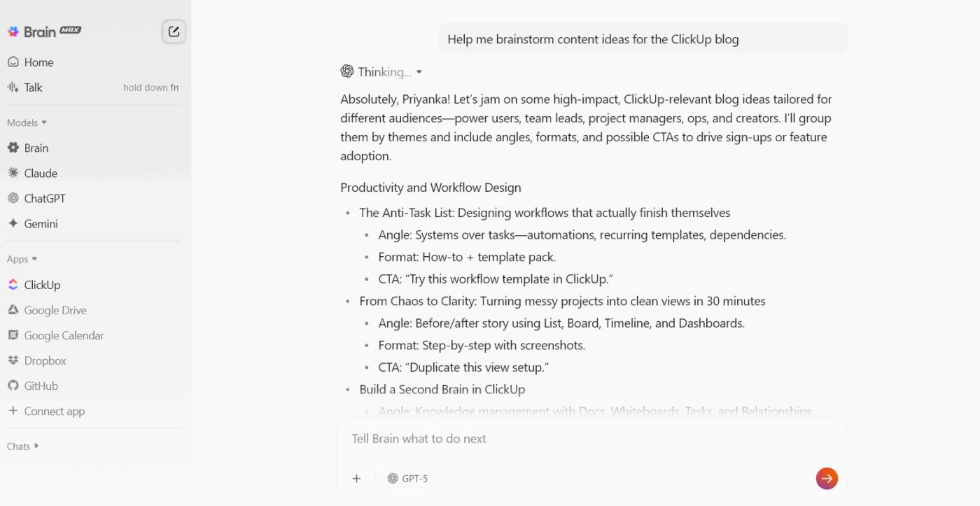Select the Brain model icon
Screen dimensions: 980x506
[13, 148]
